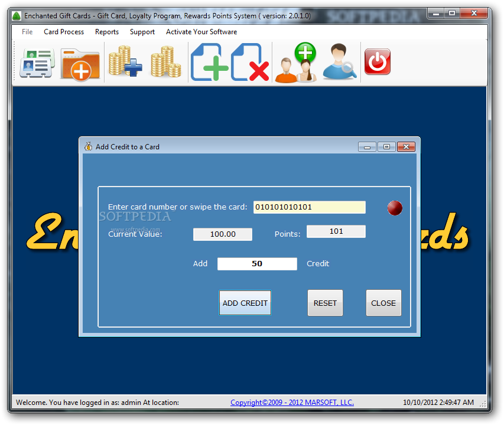Open the Copyright MARSOFT, LLC link
The image size is (504, 425).
292,402
